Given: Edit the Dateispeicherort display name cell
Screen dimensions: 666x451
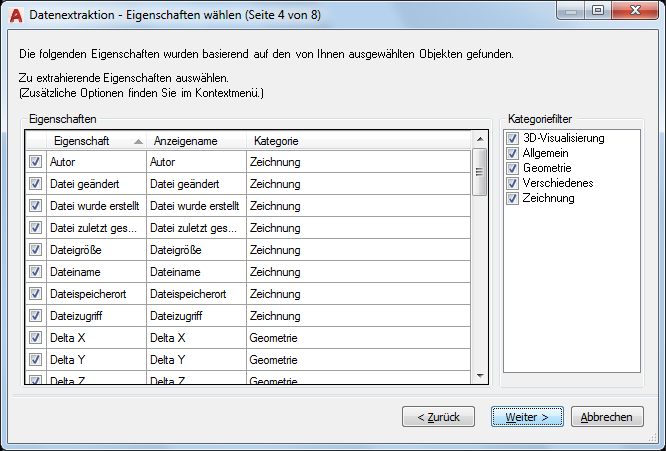Looking at the screenshot, I should click(195, 294).
